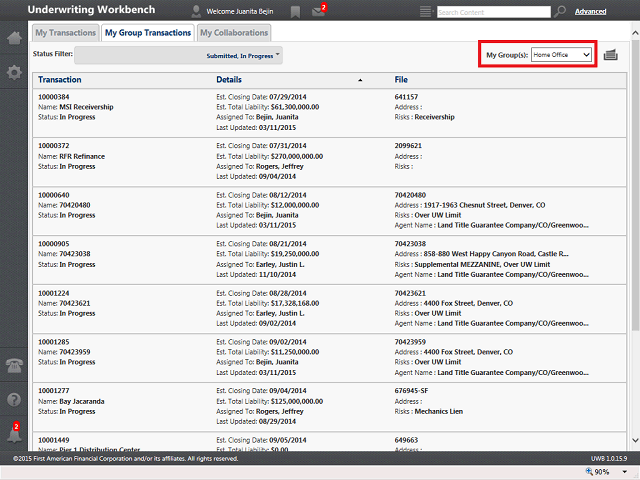Click the telephone icon in sidebar
The image size is (640, 480).
(14, 365)
